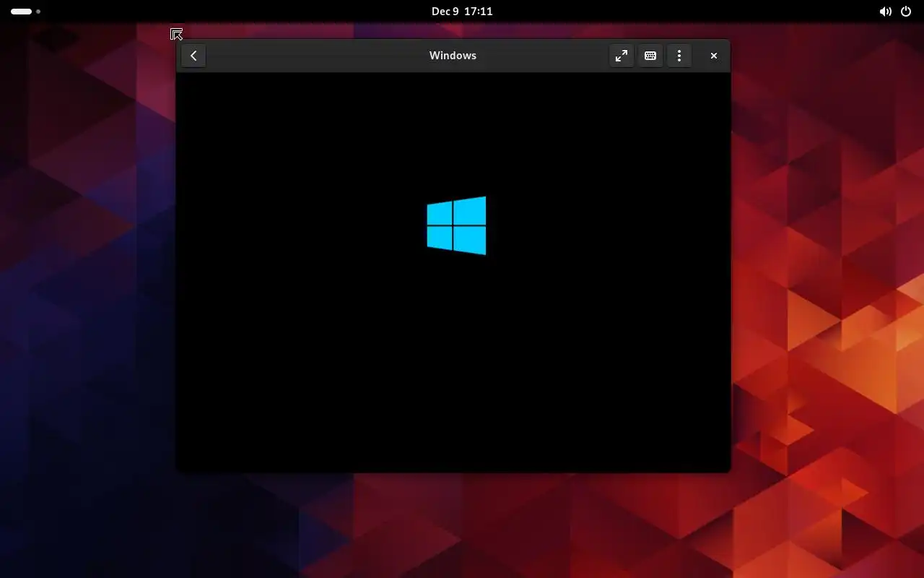Screen dimensions: 924x578
Task: Open the power menu icon in the top bar
Action: 906,12
